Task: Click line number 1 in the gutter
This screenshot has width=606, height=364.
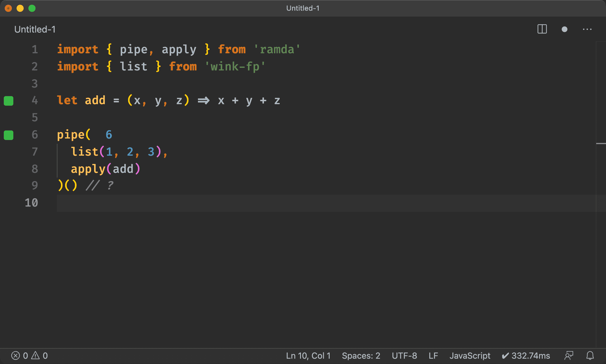Action: (x=35, y=49)
